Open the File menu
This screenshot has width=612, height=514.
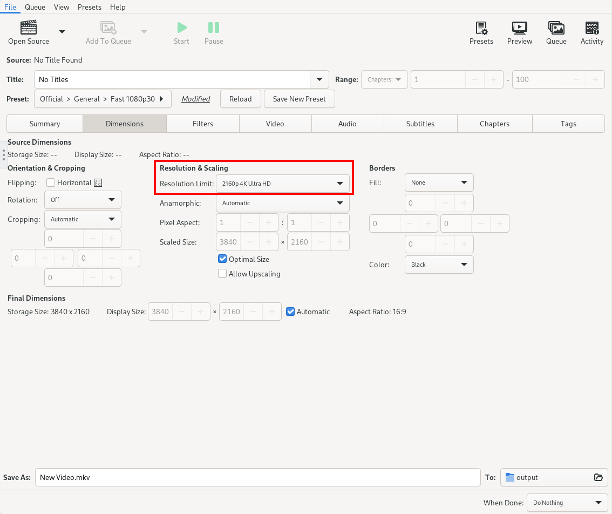click(x=10, y=7)
